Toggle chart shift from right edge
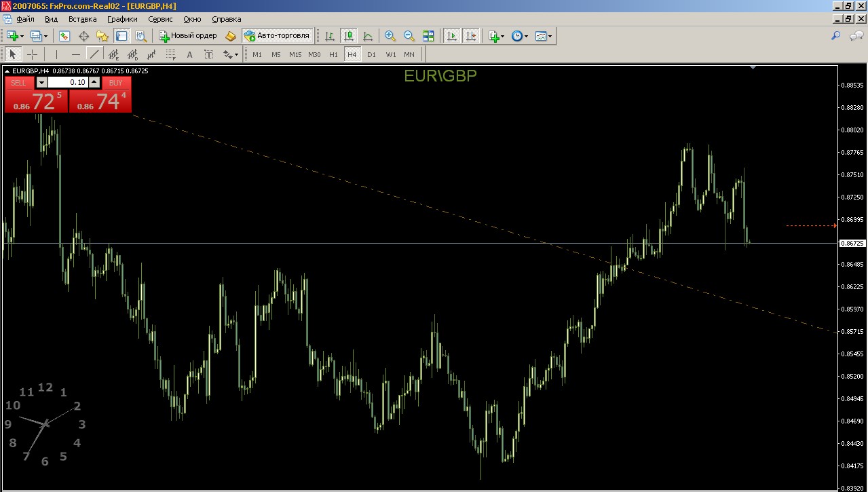The image size is (868, 492). tap(470, 36)
